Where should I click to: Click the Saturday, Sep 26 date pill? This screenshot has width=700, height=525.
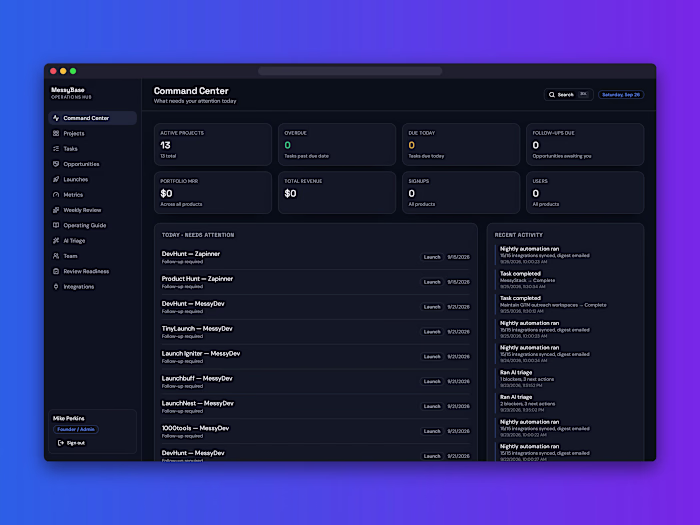[x=621, y=95]
